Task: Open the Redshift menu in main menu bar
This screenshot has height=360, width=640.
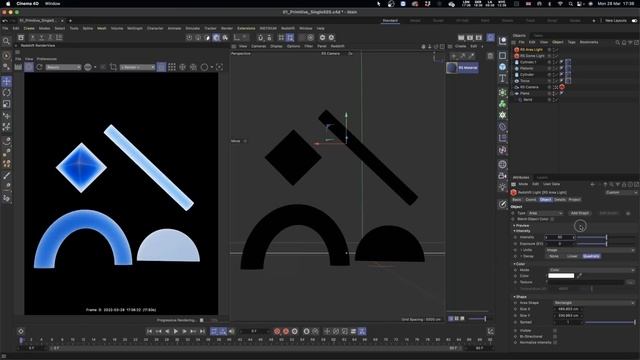Action: (x=288, y=28)
